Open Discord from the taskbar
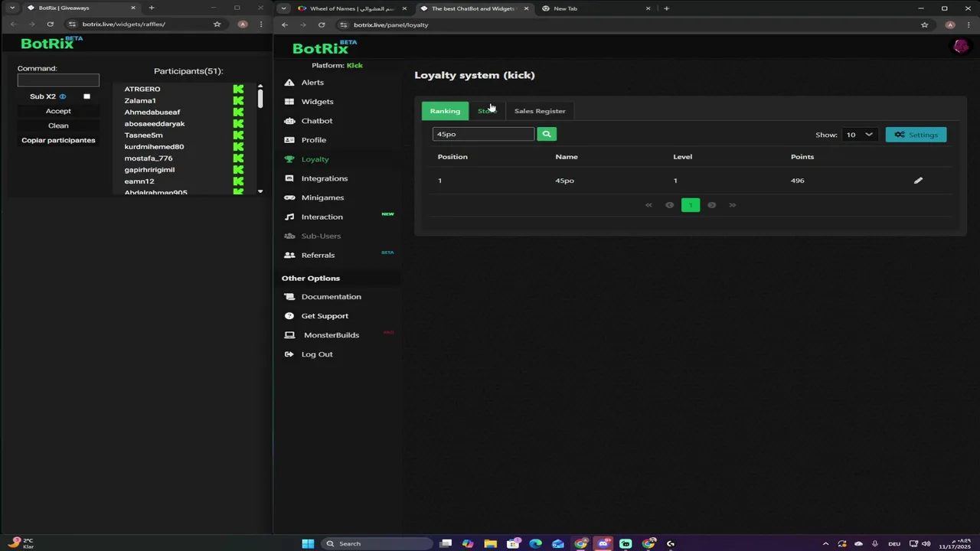Viewport: 980px width, 551px height. click(x=603, y=543)
